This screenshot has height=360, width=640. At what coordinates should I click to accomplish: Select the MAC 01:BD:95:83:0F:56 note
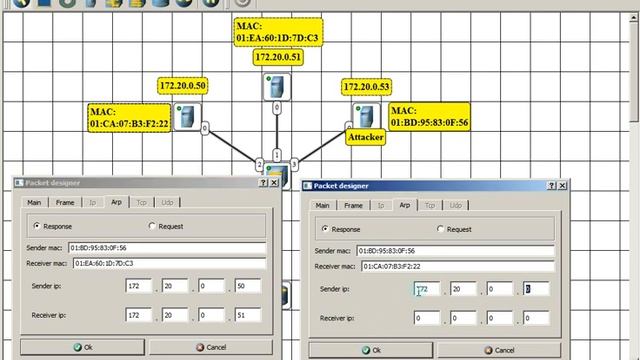click(429, 117)
